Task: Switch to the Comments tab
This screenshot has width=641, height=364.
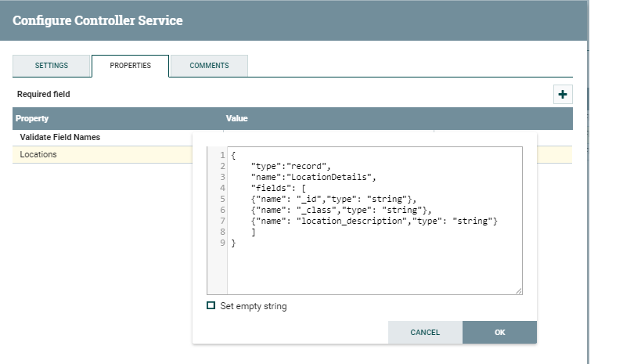Action: [209, 66]
